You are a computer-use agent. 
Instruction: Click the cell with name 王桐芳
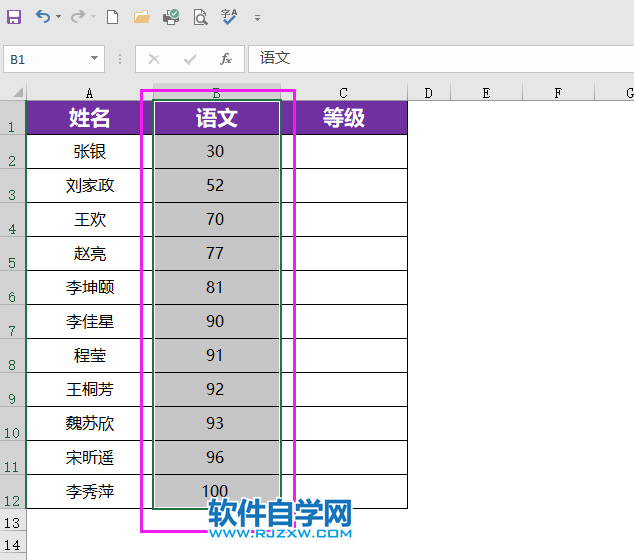(x=90, y=390)
